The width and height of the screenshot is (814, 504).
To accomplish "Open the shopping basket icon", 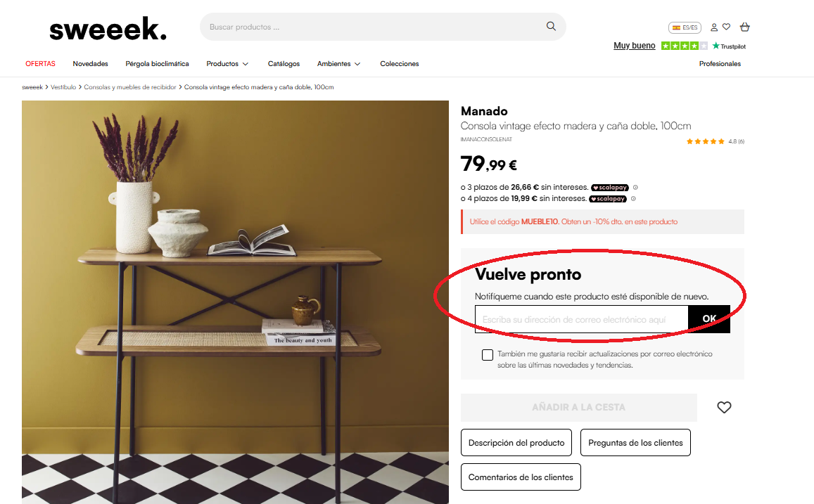I will pyautogui.click(x=744, y=27).
